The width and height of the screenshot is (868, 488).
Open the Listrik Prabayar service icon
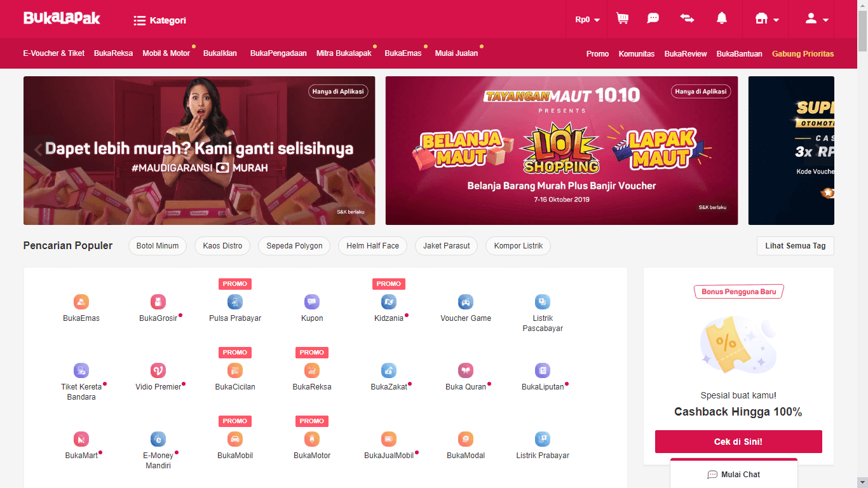[x=543, y=439]
